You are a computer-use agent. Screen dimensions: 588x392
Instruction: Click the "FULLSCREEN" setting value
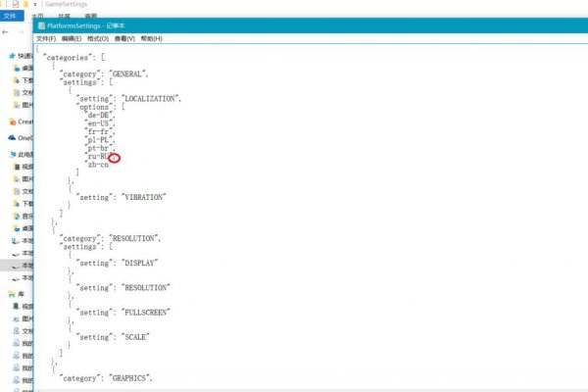coord(145,313)
